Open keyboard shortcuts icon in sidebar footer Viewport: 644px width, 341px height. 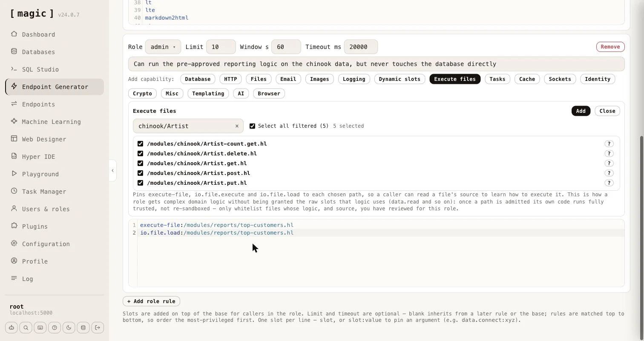40,327
